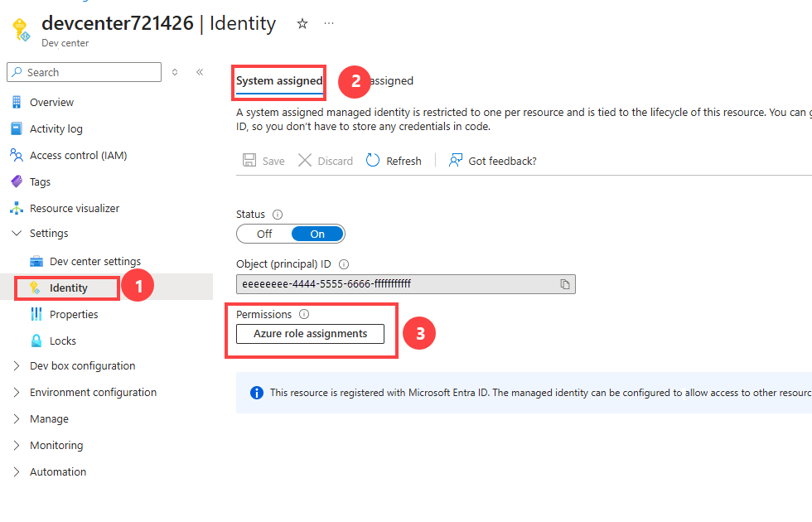Collapse the Settings section

tap(17, 233)
